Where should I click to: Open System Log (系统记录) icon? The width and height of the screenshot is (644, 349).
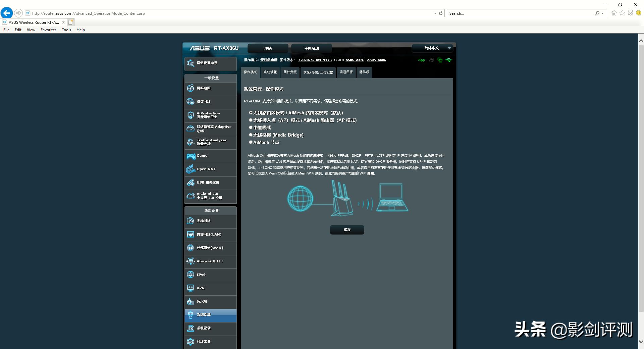point(191,328)
